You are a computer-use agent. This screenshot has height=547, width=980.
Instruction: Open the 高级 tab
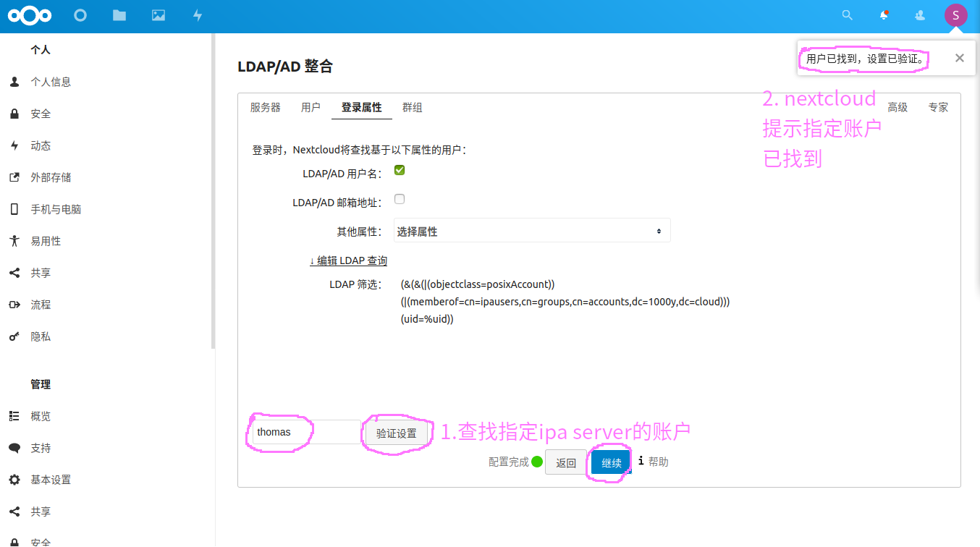(897, 107)
